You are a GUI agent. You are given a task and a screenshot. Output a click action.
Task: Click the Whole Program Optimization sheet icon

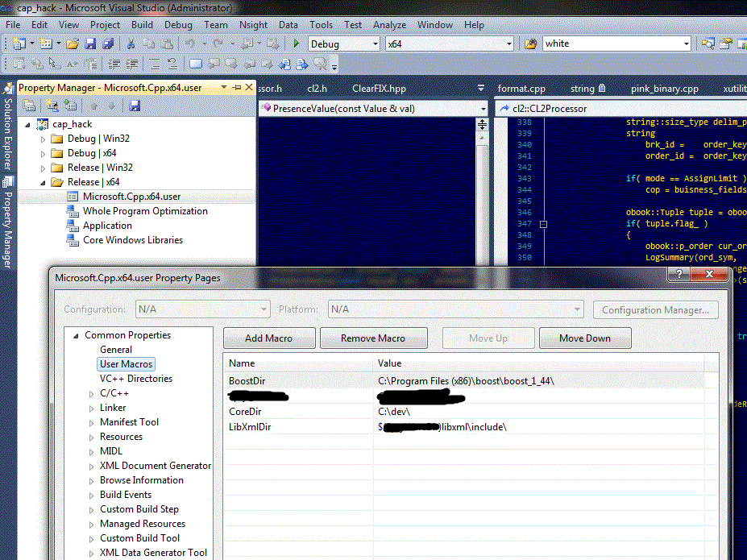click(x=73, y=211)
